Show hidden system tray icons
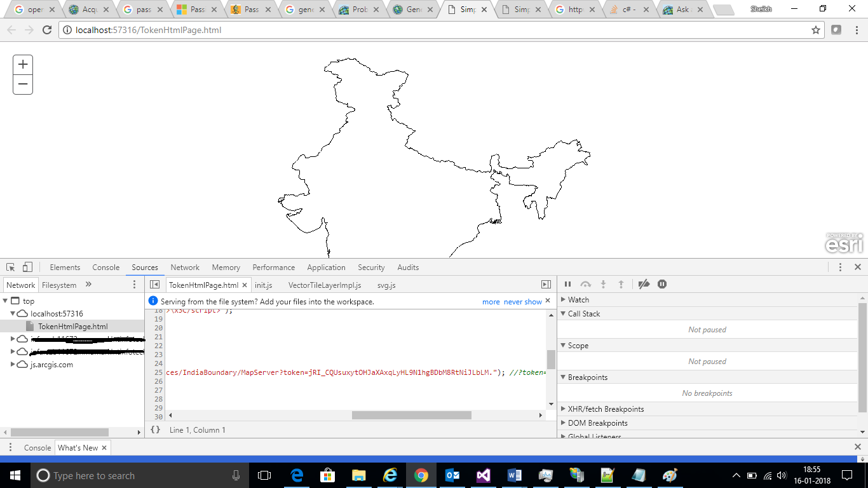This screenshot has width=868, height=488. 736,475
